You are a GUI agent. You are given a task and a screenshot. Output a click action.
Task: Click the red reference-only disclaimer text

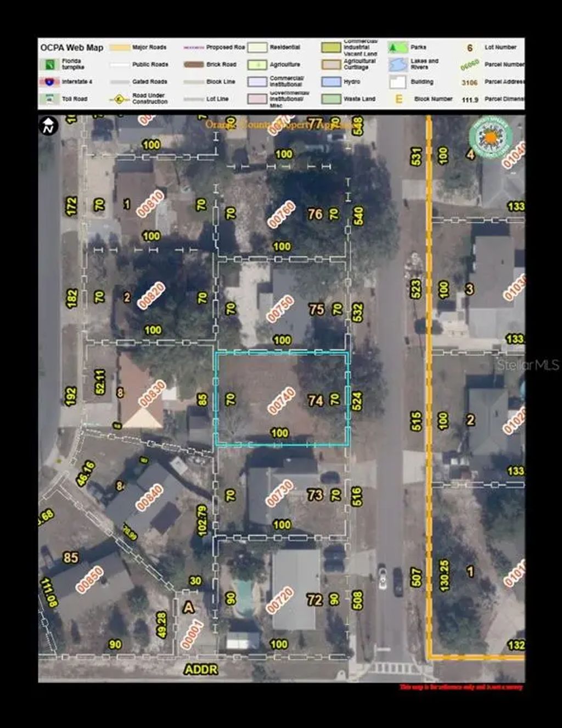click(461, 687)
